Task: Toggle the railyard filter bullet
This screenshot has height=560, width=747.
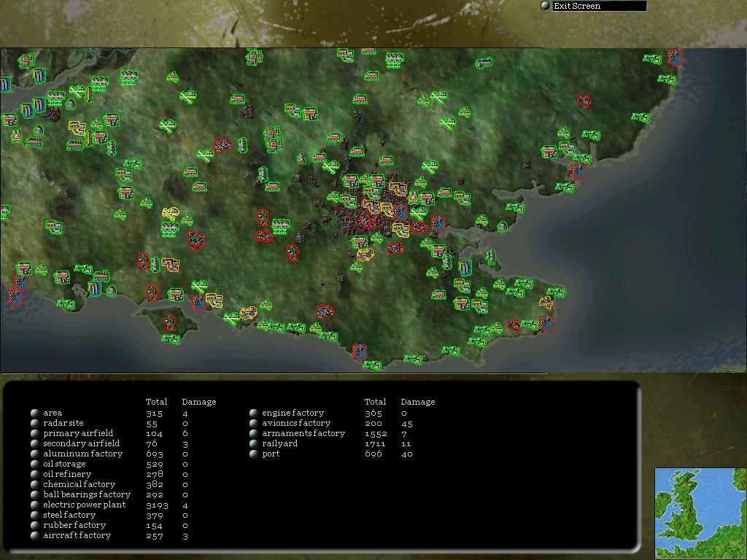Action: [253, 443]
